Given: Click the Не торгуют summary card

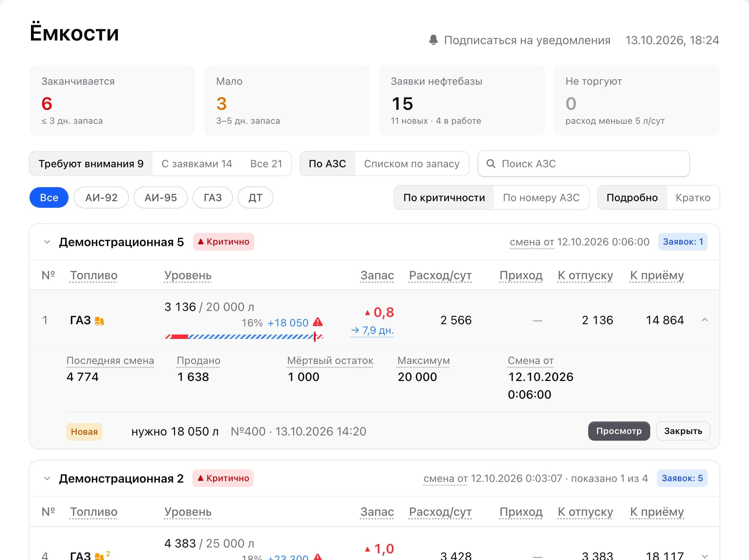Looking at the screenshot, I should click(x=637, y=100).
